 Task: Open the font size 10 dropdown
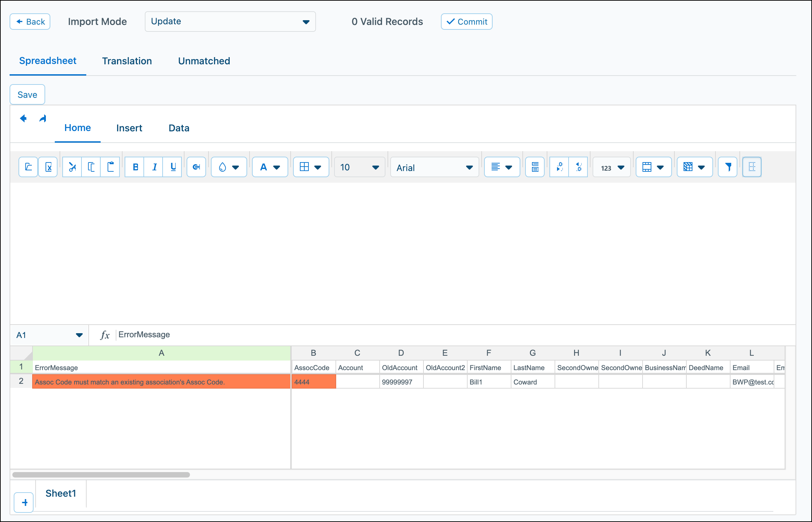click(360, 167)
